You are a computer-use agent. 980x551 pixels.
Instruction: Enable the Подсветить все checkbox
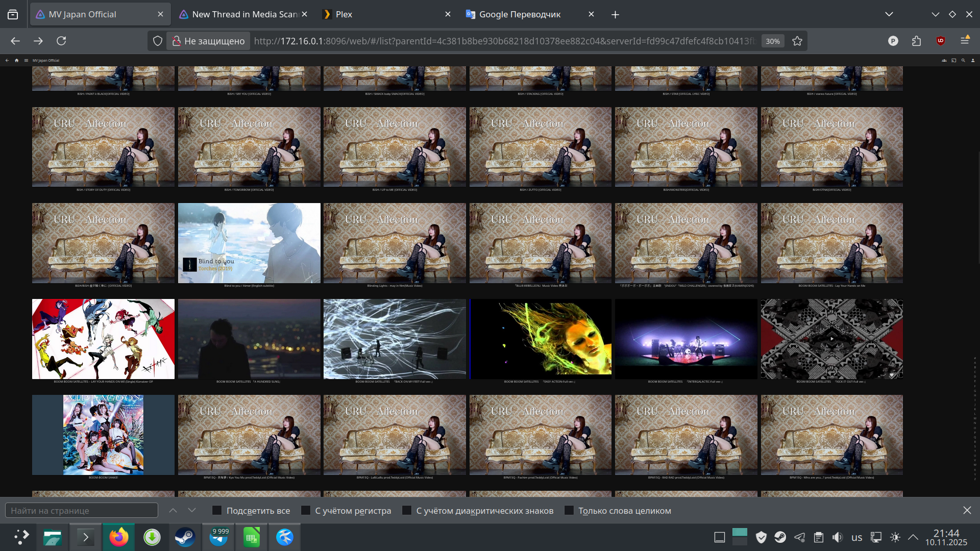click(x=217, y=511)
